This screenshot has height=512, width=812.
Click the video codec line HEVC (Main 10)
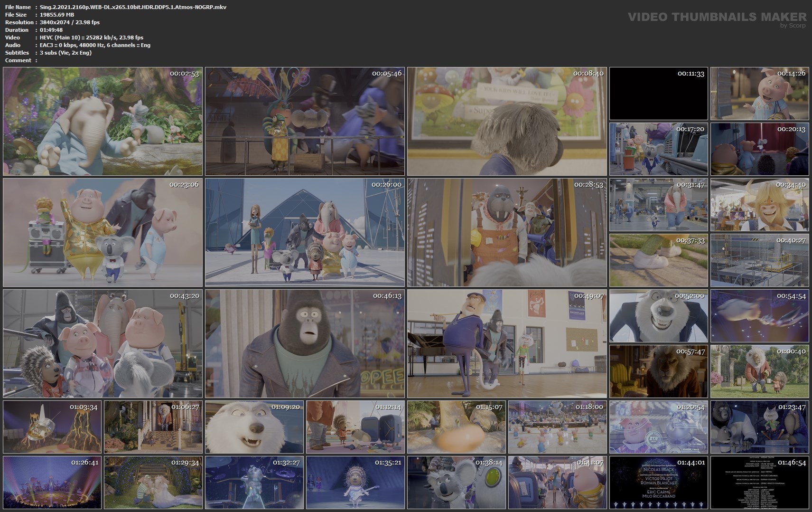92,38
